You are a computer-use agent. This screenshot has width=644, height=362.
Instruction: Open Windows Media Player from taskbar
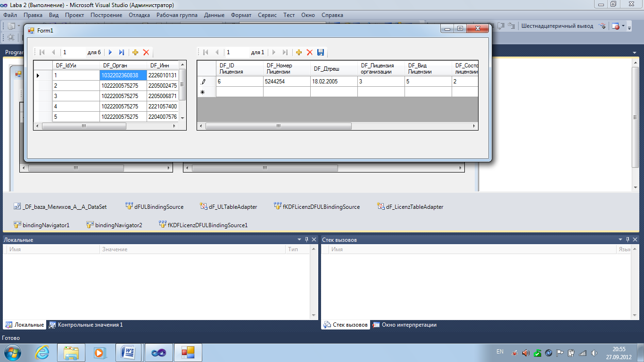99,353
